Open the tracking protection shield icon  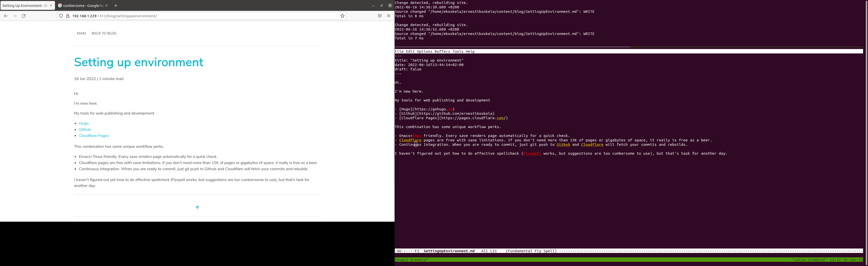(61, 16)
